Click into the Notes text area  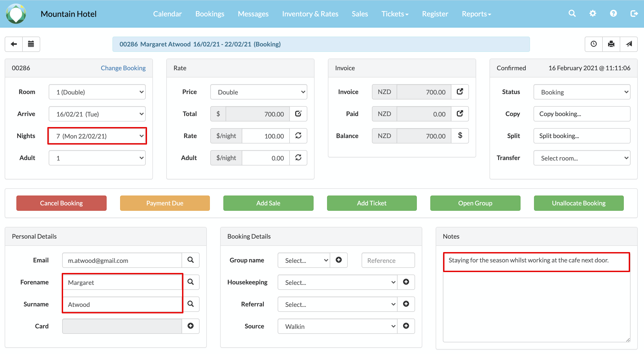(536, 300)
